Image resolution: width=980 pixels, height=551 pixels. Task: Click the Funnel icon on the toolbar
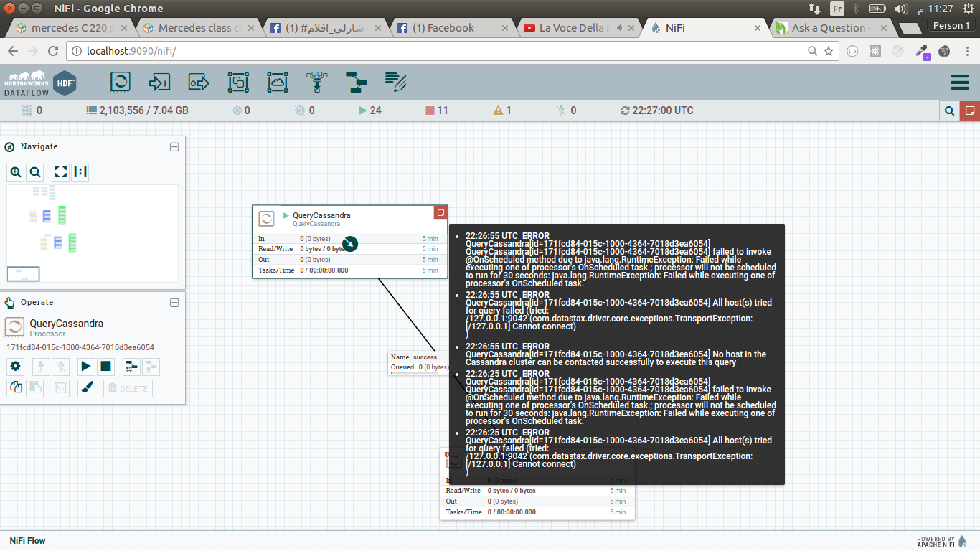(x=316, y=82)
